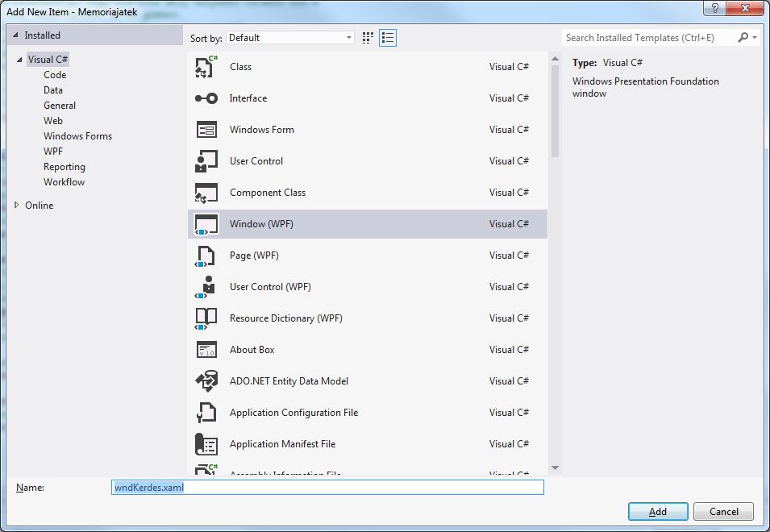Open the search options dropdown arrow
Screen dimensions: 770x532
click(755, 38)
